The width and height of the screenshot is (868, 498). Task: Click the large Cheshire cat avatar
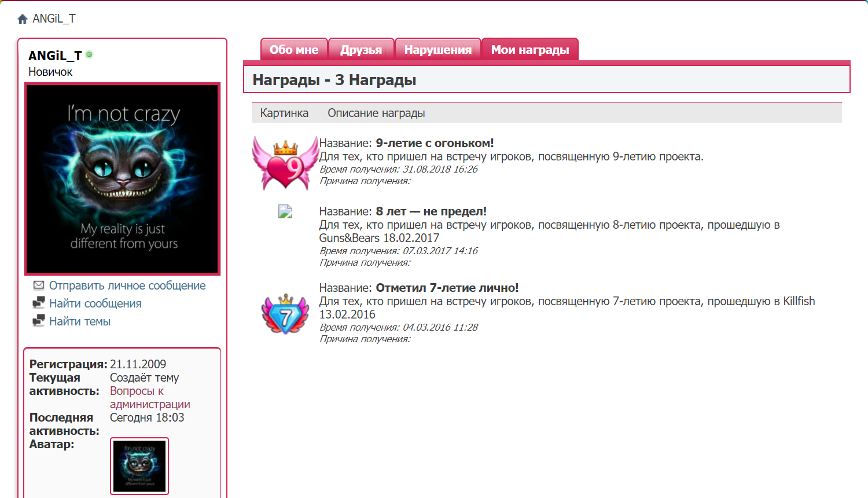123,179
